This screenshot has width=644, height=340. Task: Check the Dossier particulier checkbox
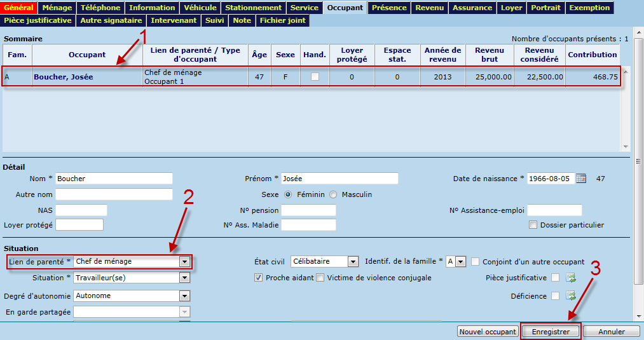[534, 225]
